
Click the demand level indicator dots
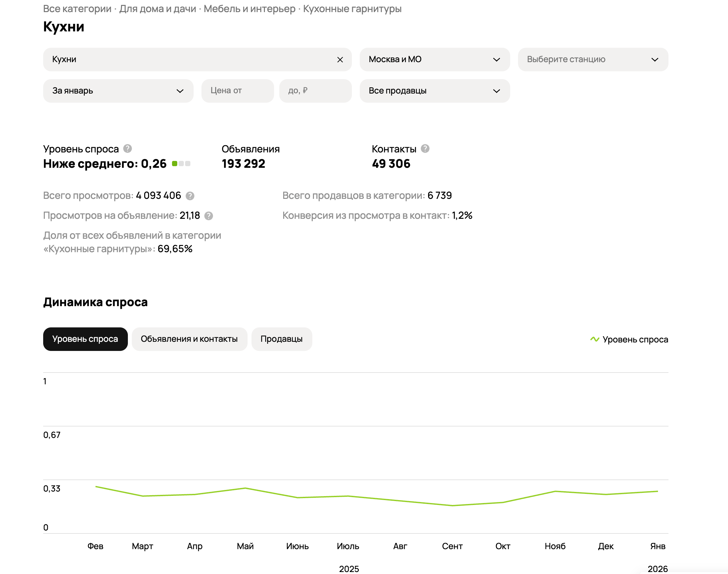click(x=181, y=164)
